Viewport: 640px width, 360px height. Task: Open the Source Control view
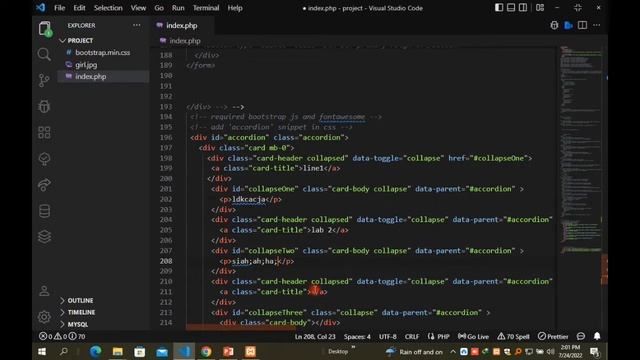44,80
